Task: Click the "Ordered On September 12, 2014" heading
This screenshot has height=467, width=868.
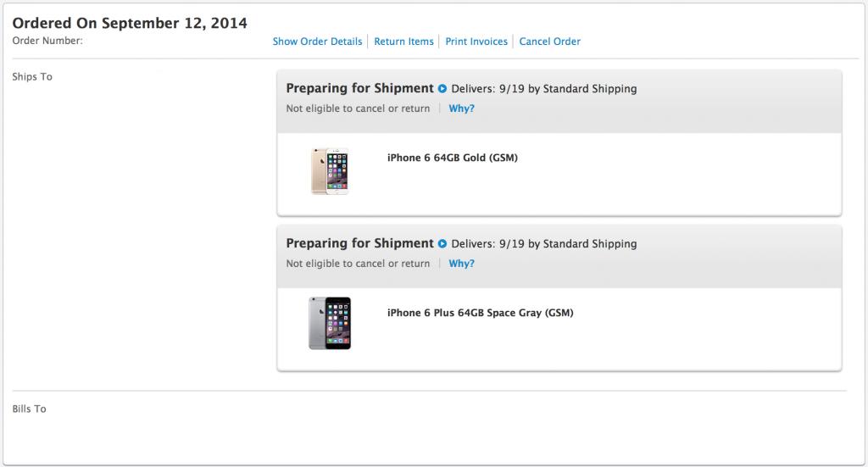Action: [x=130, y=23]
